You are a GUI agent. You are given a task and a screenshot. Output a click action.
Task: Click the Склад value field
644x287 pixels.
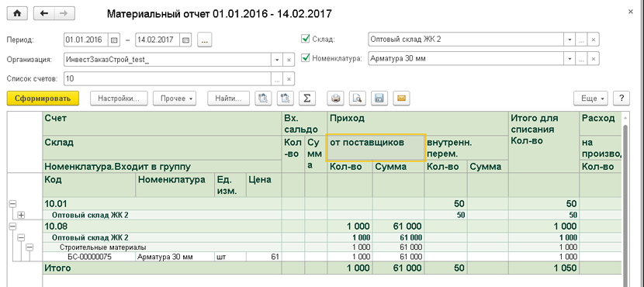[466, 40]
